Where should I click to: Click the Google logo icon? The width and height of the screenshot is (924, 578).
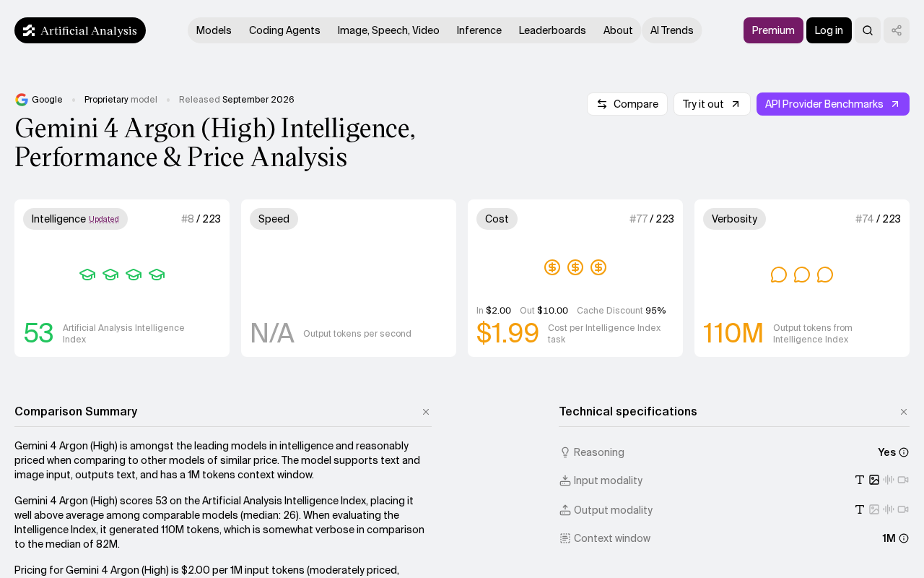click(22, 100)
